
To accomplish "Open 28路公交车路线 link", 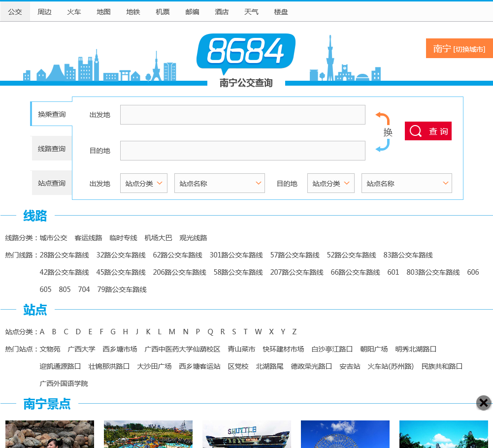I will click(64, 255).
